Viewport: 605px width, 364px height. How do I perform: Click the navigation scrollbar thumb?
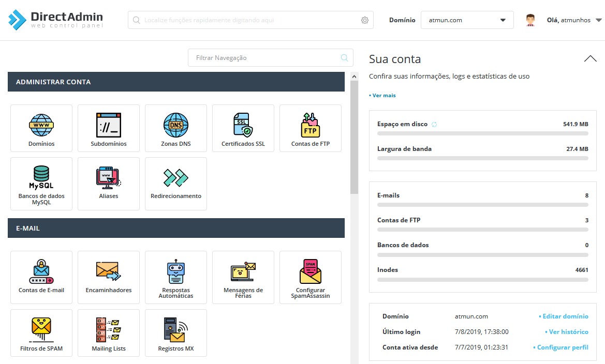tap(354, 137)
